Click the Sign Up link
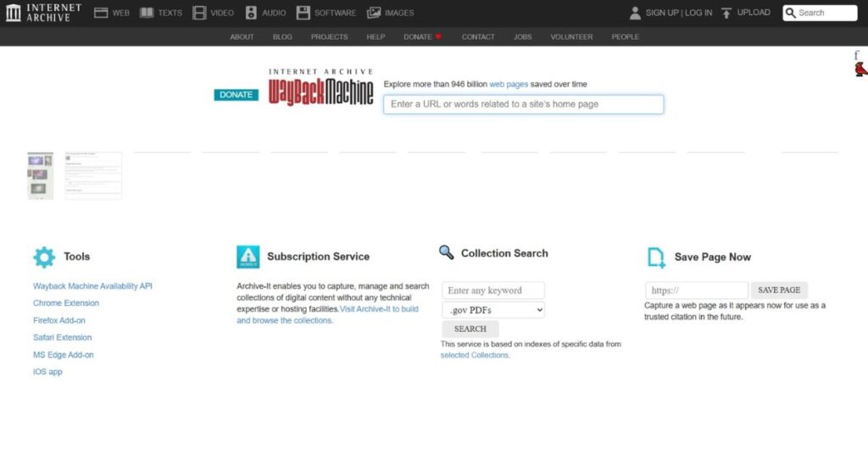 (x=662, y=13)
